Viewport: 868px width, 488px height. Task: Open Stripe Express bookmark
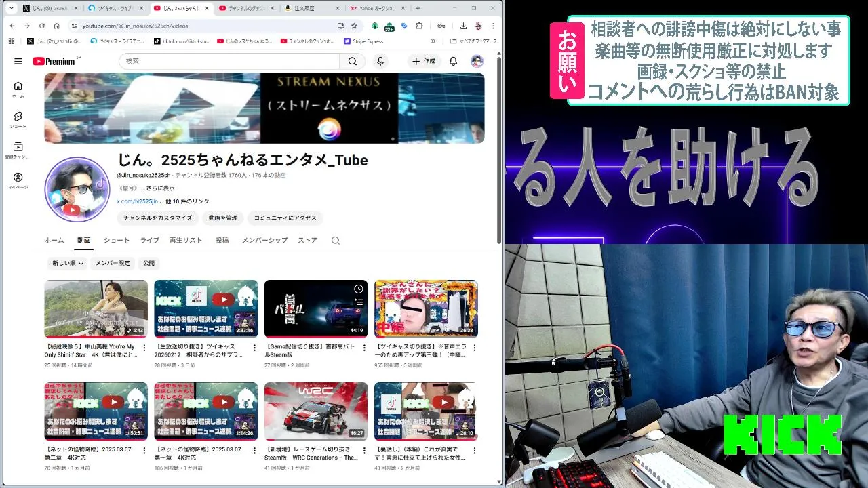(x=363, y=41)
